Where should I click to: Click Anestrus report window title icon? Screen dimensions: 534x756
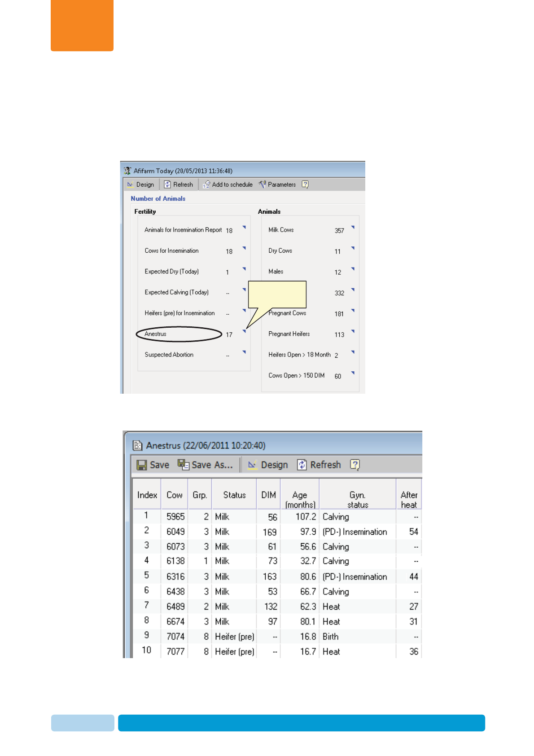coord(137,445)
